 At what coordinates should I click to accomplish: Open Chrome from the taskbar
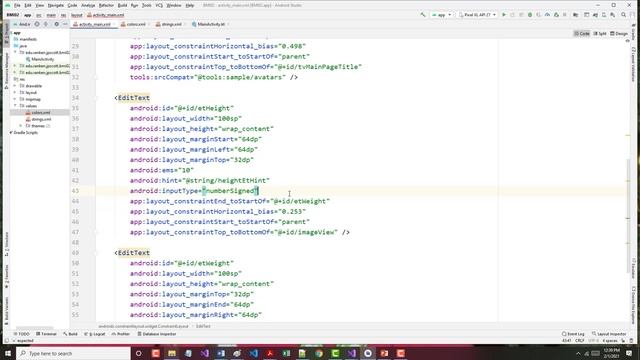point(319,353)
